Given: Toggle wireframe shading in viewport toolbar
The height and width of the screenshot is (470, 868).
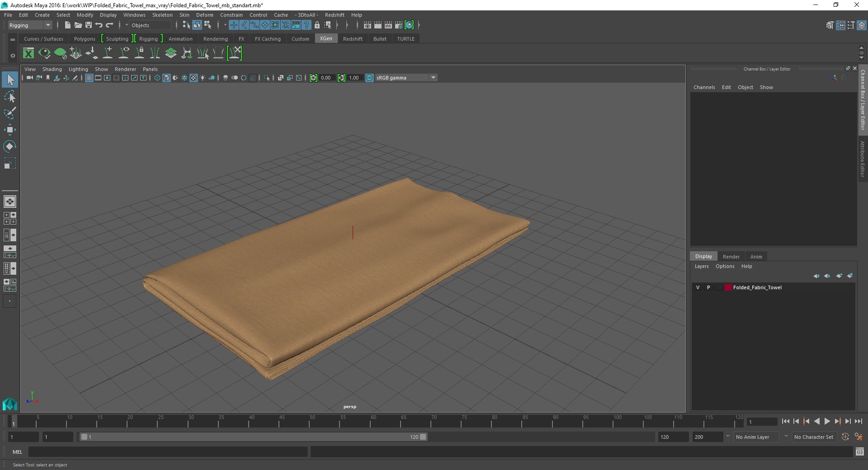Looking at the screenshot, I should pos(157,78).
